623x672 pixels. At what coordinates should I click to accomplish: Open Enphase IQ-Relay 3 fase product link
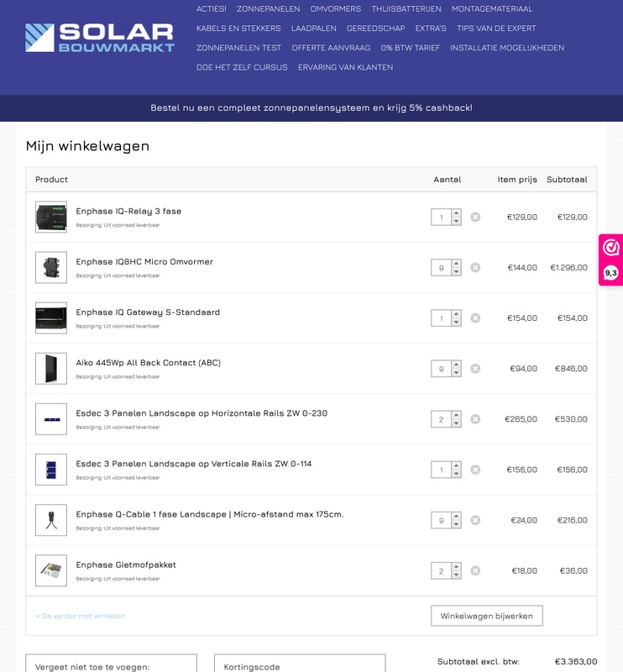click(x=128, y=212)
